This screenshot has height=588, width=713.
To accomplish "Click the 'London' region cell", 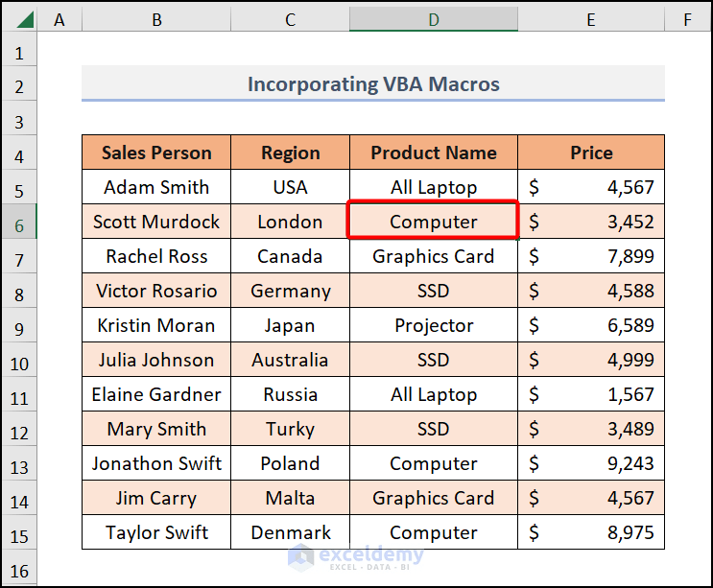I will [x=290, y=222].
